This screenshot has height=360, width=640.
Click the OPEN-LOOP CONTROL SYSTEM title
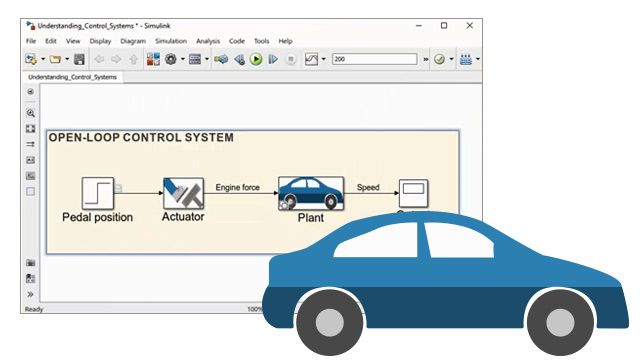141,138
